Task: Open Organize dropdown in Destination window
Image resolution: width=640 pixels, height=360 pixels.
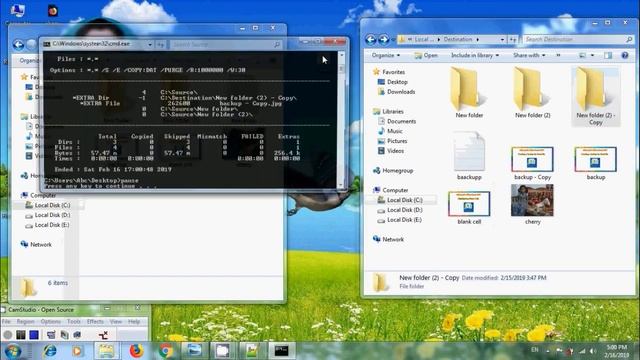Action: tap(386, 55)
